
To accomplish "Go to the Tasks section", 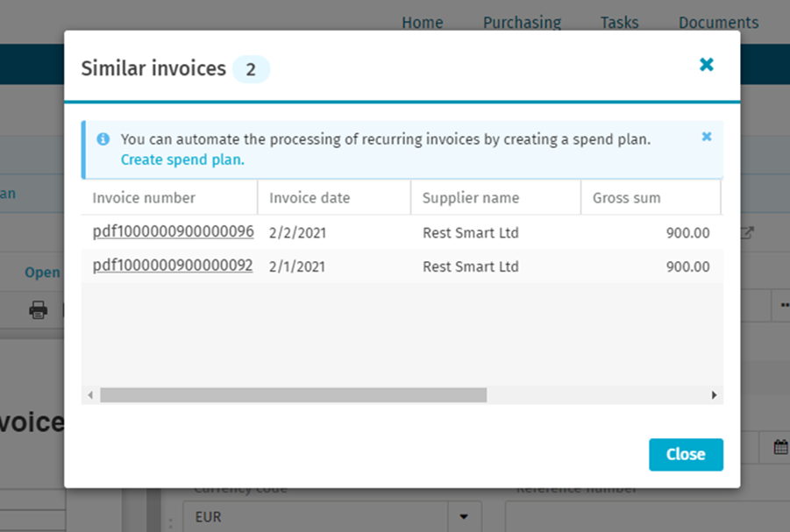I will tap(619, 23).
